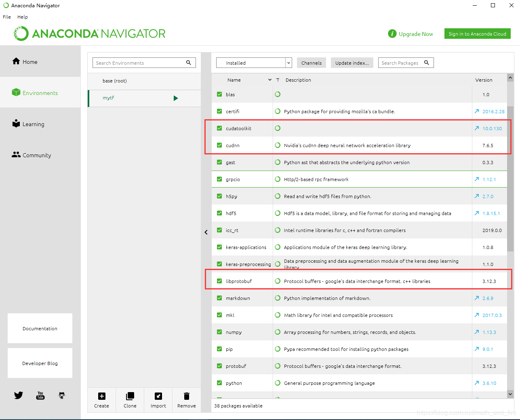Click the green circle type icon for mkl
The image size is (520, 420).
pos(278,315)
